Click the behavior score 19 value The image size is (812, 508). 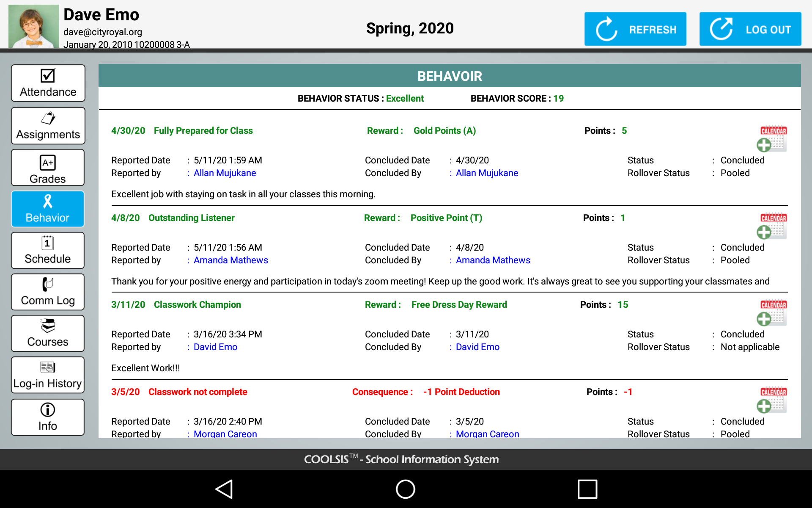coord(558,99)
